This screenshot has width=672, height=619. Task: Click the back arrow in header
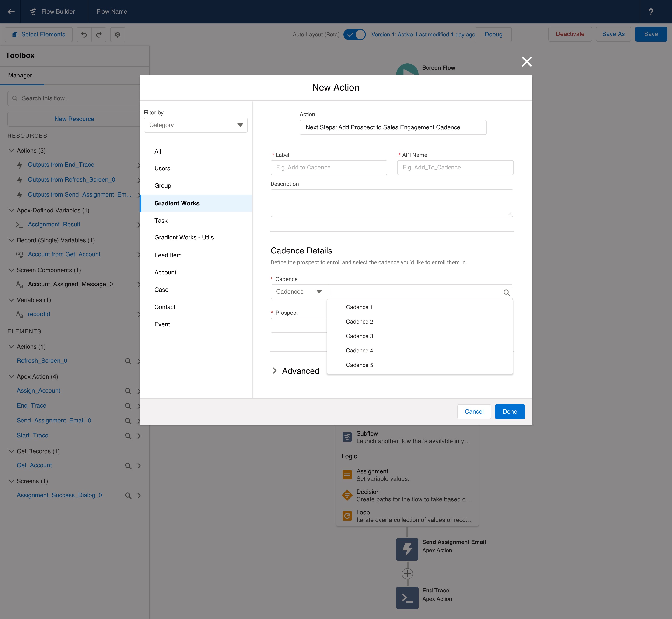point(11,12)
